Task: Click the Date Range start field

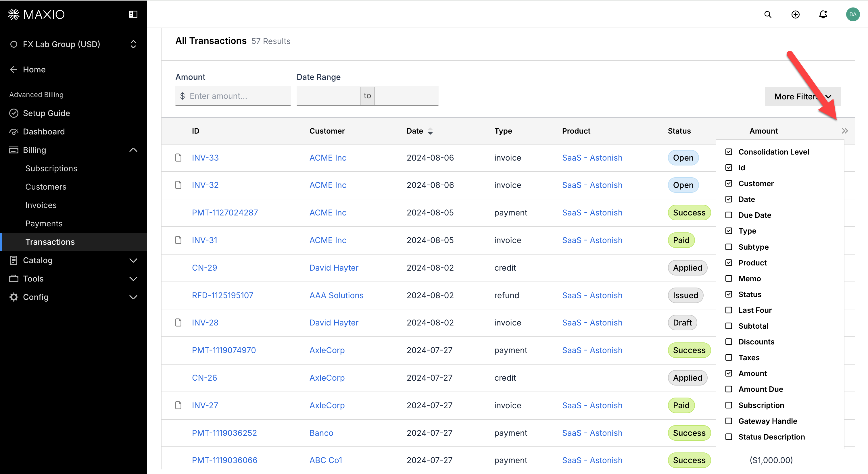Action: tap(328, 96)
